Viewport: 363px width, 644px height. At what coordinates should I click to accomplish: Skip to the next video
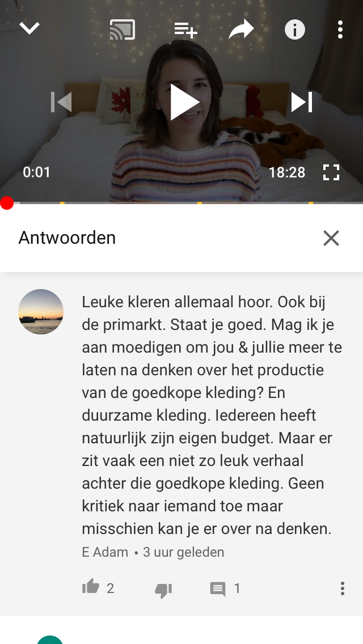point(302,102)
